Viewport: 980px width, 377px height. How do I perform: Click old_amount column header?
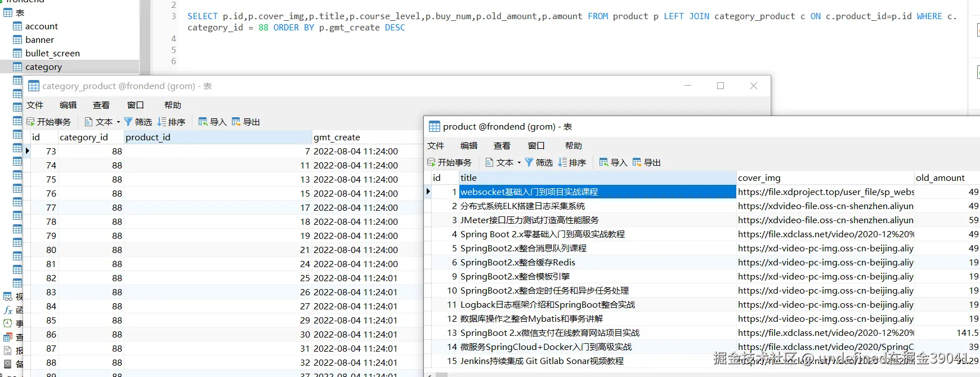(947, 178)
